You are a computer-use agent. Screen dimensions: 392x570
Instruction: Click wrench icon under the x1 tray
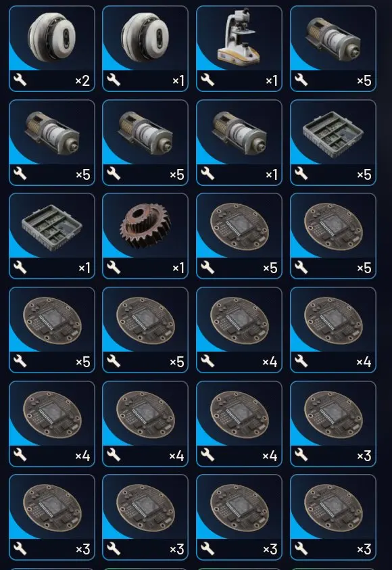(20, 268)
